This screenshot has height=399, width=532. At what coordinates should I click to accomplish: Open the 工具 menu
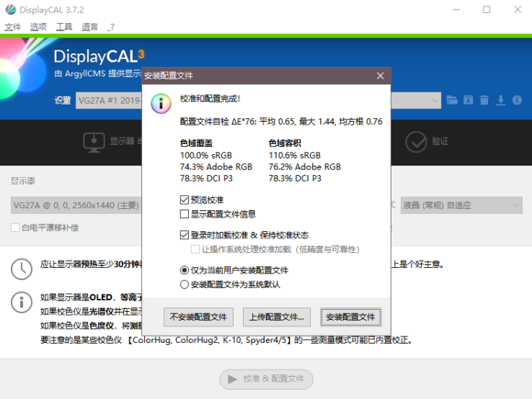[64, 27]
